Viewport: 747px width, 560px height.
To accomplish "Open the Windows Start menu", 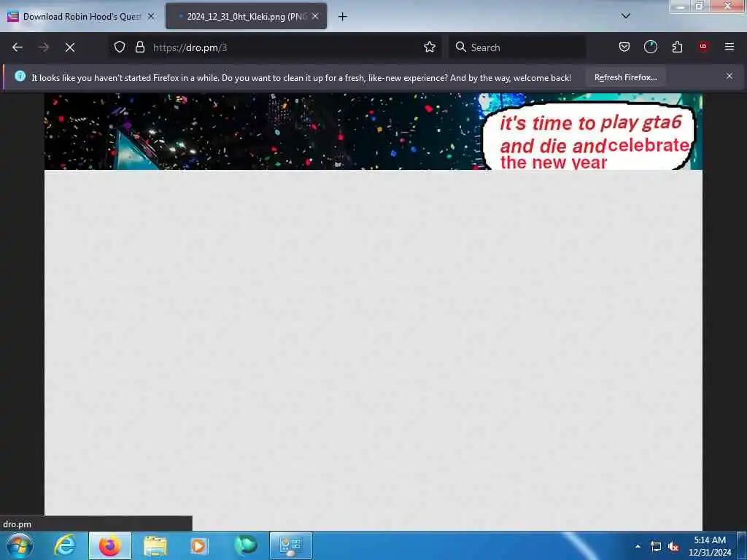I will click(x=20, y=545).
